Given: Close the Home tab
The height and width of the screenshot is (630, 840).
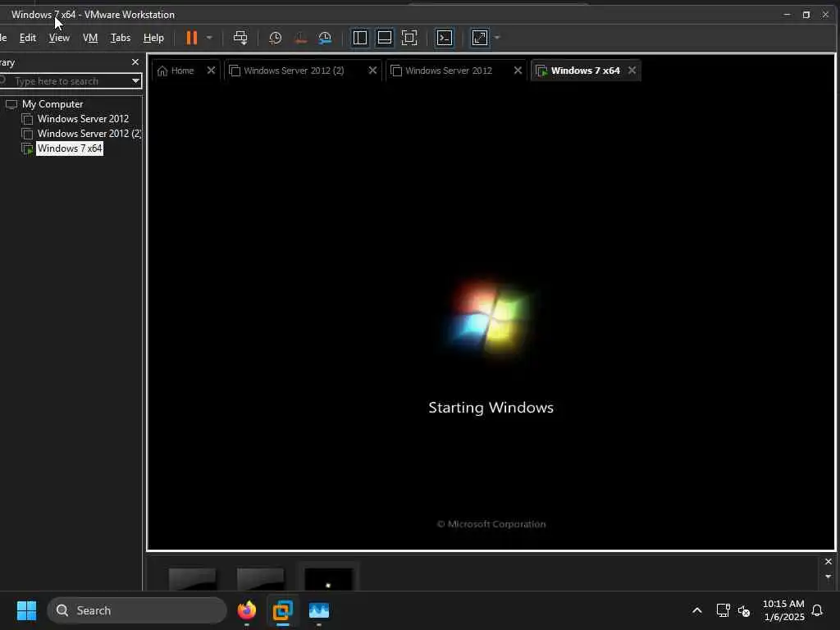Looking at the screenshot, I should (211, 71).
